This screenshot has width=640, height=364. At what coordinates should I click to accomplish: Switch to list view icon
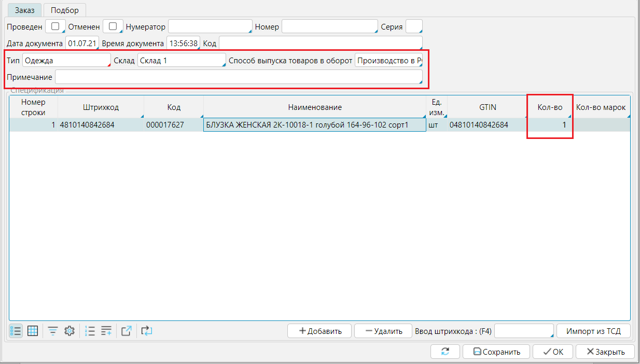pos(16,331)
